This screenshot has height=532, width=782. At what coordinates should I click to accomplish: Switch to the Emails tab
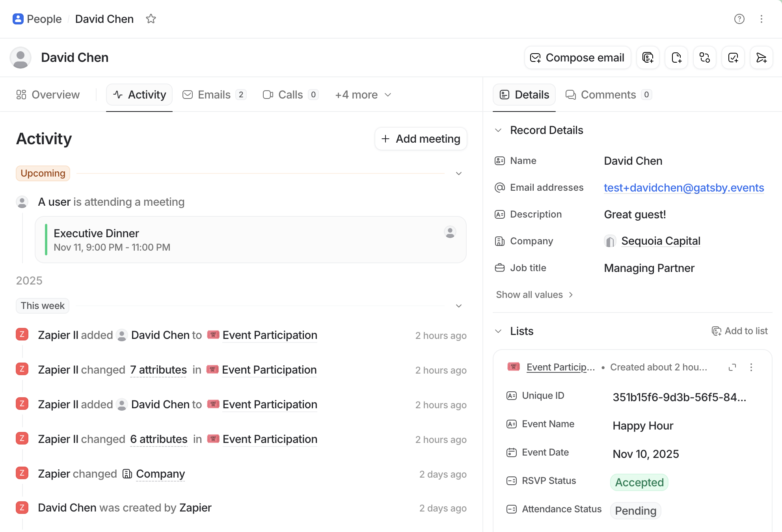pos(214,95)
